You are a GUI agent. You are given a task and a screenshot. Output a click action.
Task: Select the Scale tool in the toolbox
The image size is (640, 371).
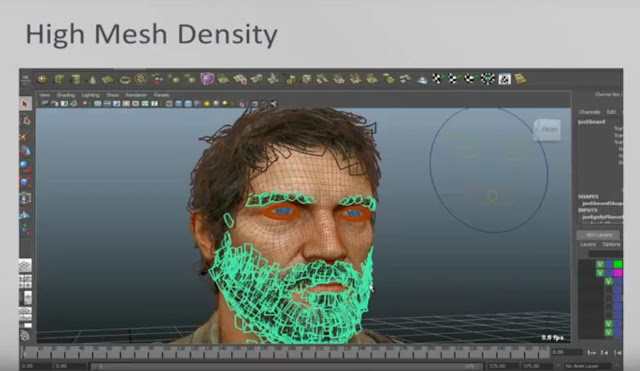pos(25,182)
